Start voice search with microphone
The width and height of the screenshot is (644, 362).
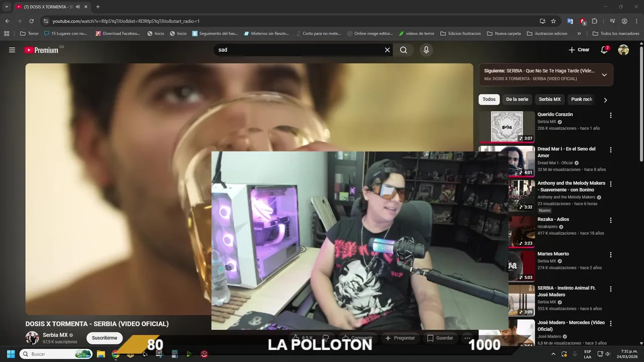(426, 50)
